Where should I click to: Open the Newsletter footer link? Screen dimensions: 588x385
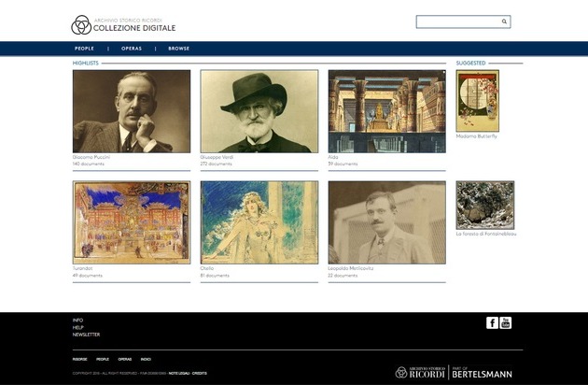pyautogui.click(x=86, y=334)
